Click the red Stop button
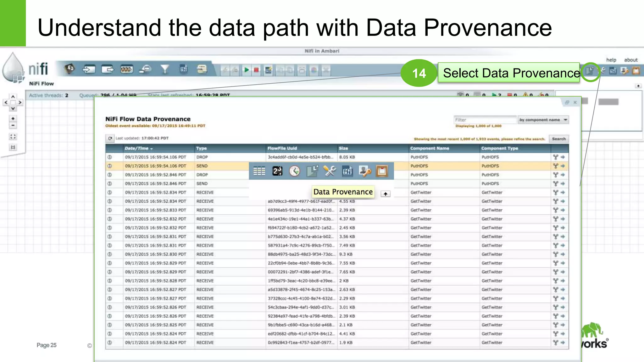The width and height of the screenshot is (644, 362). coord(256,70)
